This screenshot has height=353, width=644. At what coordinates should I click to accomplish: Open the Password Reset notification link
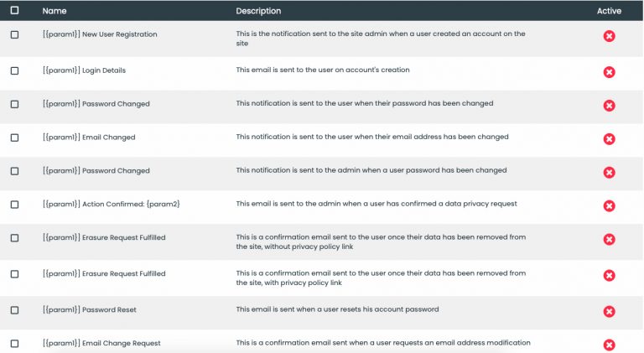coord(90,310)
